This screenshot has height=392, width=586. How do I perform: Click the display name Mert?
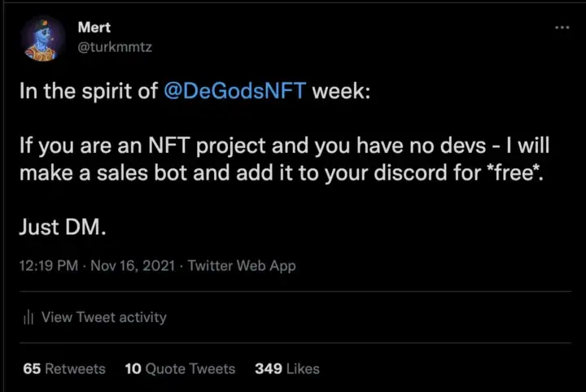tap(94, 28)
